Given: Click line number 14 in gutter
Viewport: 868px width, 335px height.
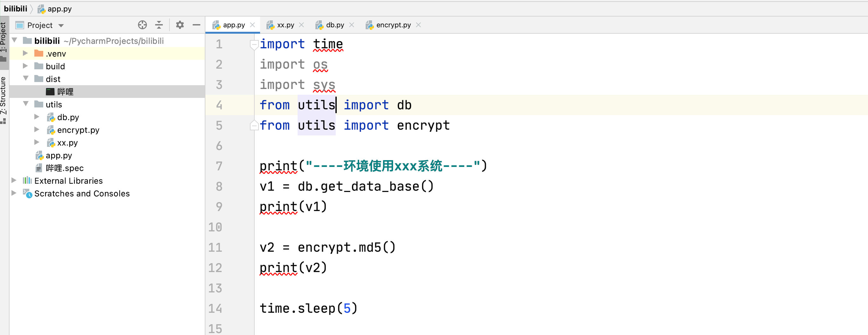Looking at the screenshot, I should (x=215, y=308).
